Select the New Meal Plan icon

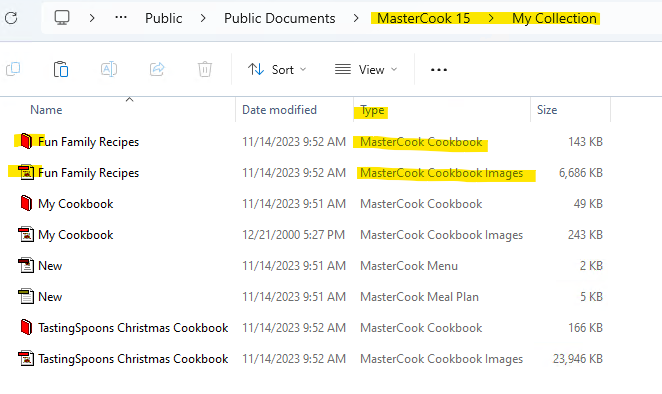tap(26, 296)
